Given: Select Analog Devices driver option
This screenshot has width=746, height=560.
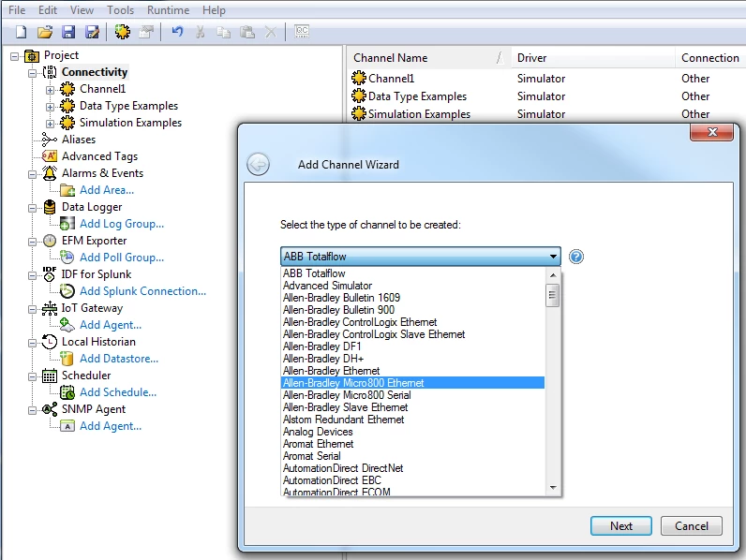Looking at the screenshot, I should tap(412, 432).
